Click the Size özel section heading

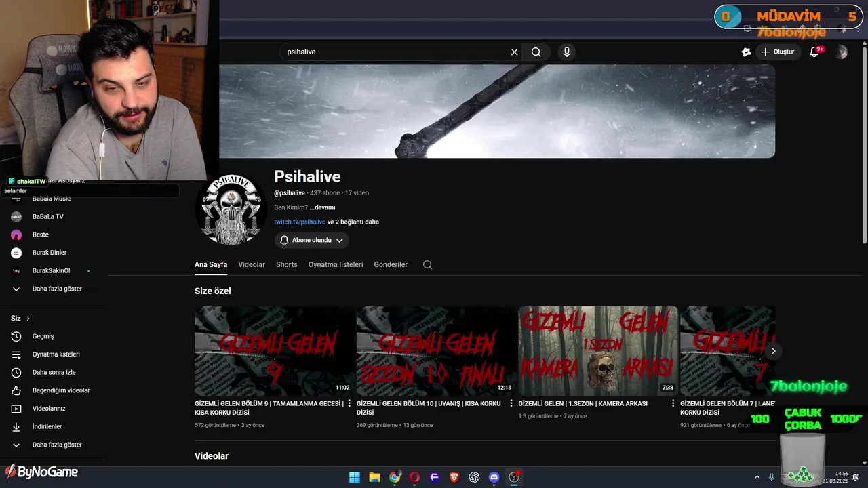(x=213, y=291)
